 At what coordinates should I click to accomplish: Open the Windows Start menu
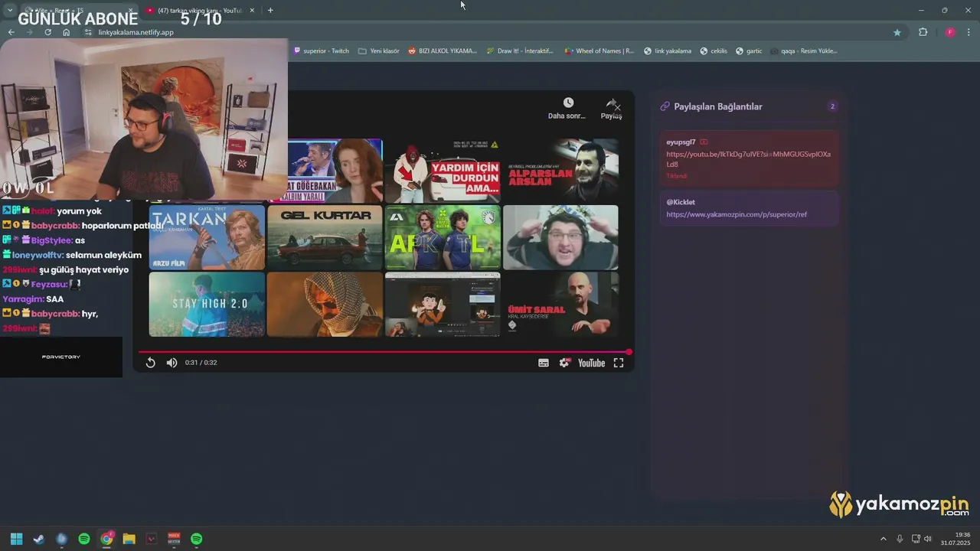[16, 539]
